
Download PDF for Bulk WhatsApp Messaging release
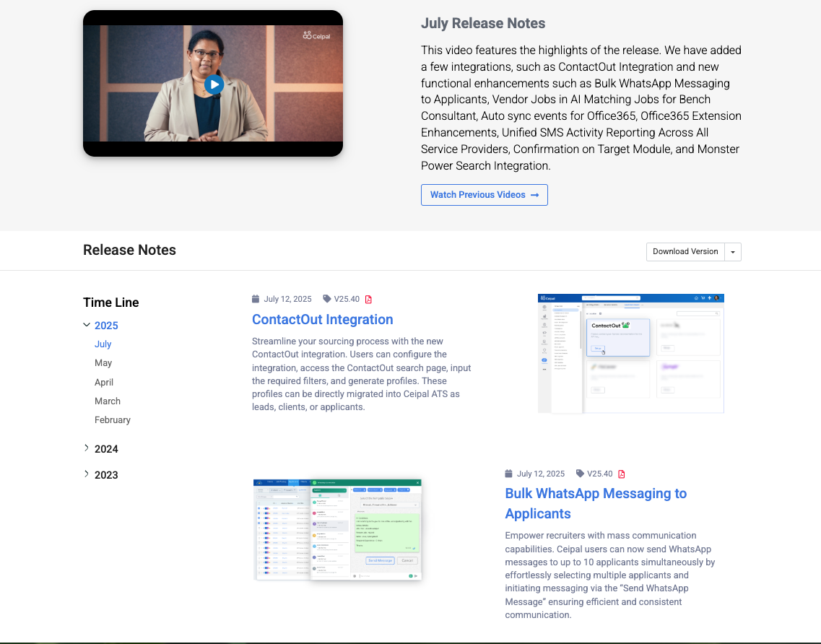pyautogui.click(x=622, y=474)
